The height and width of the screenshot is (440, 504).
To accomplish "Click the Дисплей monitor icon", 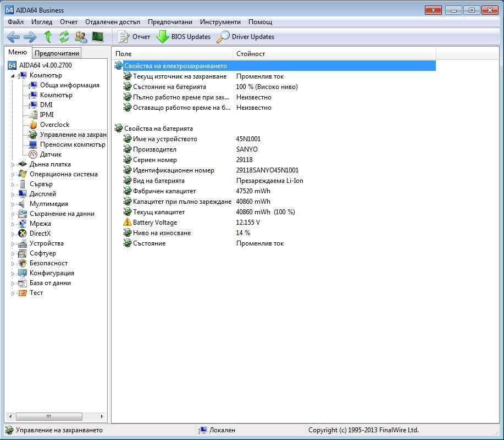I will pyautogui.click(x=23, y=194).
